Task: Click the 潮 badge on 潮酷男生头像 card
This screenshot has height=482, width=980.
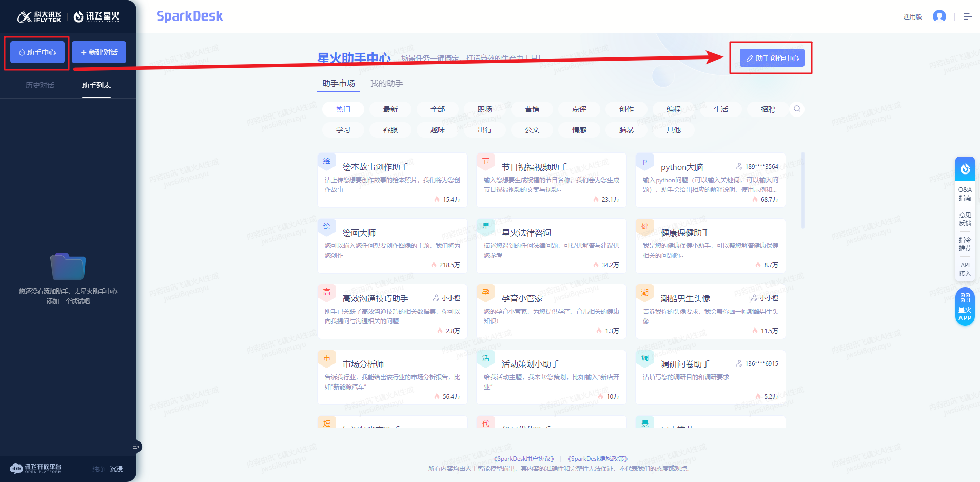Action: pyautogui.click(x=645, y=293)
